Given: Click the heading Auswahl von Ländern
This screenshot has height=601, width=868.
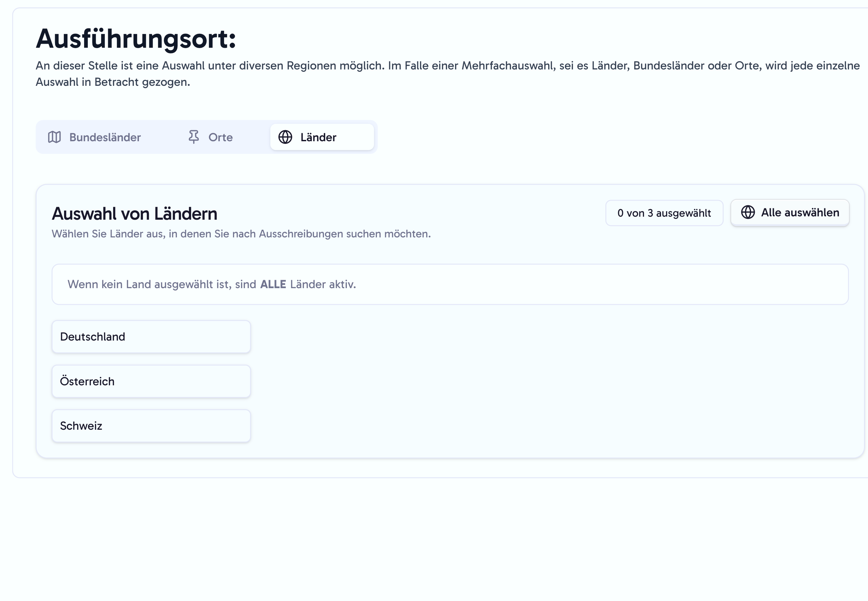Looking at the screenshot, I should 135,213.
